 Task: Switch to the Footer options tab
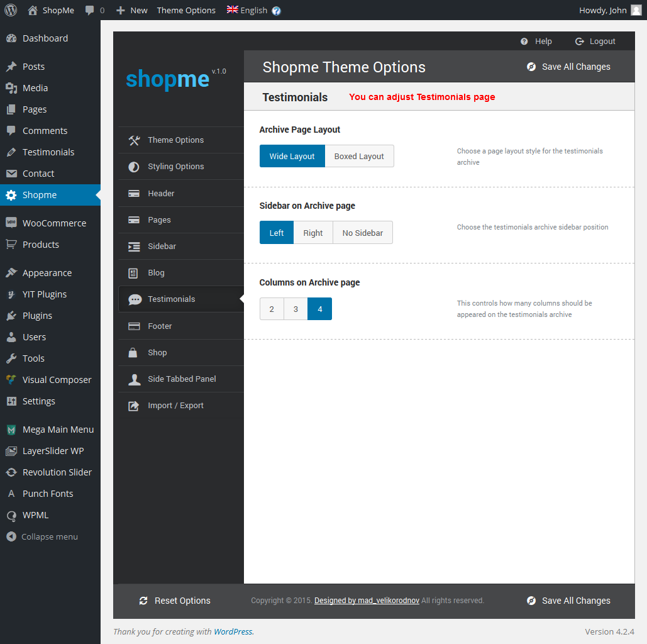[x=160, y=326]
